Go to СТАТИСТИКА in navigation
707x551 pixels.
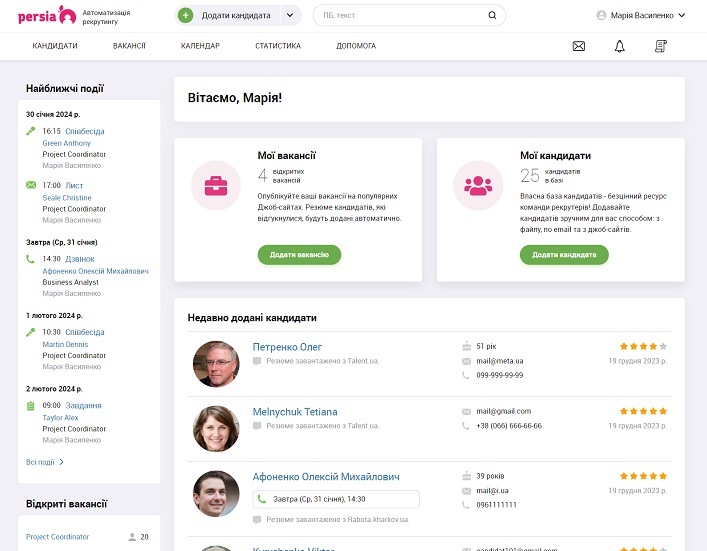pyautogui.click(x=277, y=46)
